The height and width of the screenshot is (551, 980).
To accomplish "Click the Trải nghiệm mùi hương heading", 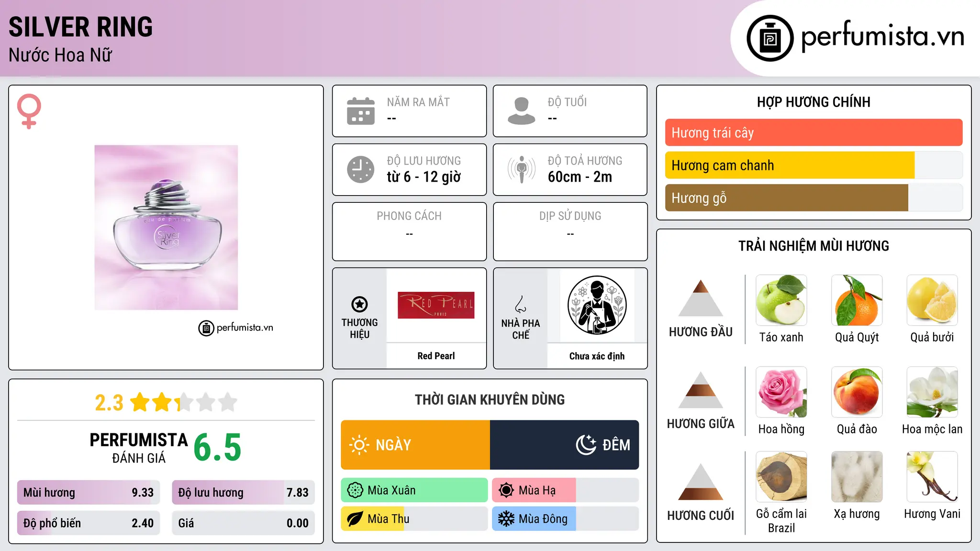I will (x=814, y=246).
